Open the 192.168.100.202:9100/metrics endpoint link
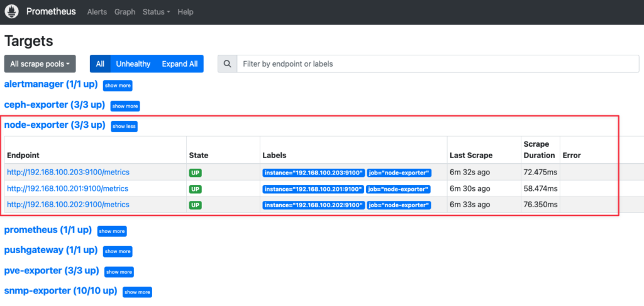Viewport: 644px width, 306px height. click(68, 205)
